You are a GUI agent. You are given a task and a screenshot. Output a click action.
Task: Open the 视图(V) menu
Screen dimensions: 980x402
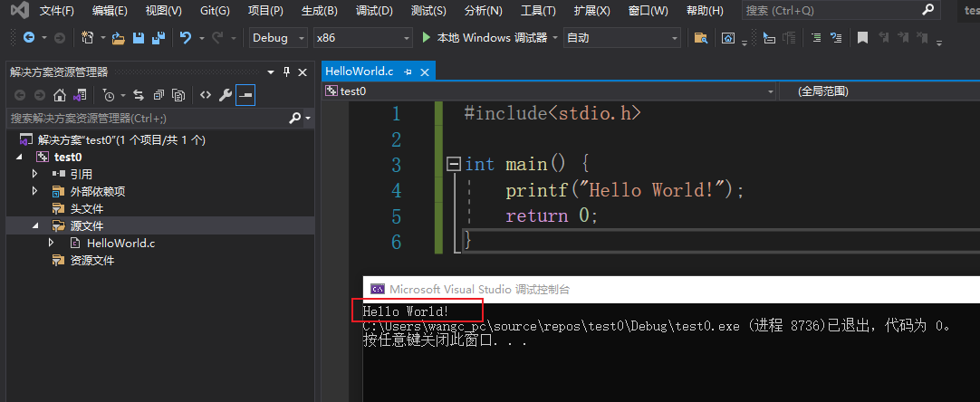point(164,11)
